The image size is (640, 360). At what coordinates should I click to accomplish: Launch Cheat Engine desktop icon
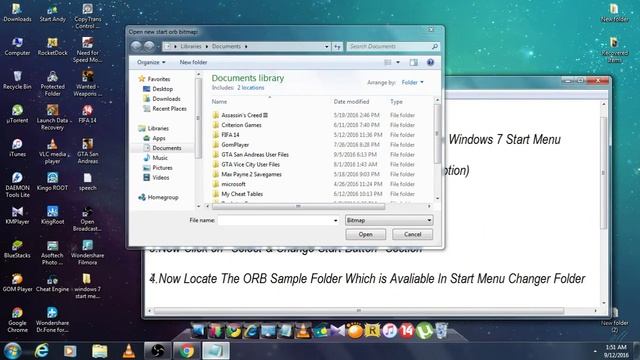pos(53,283)
